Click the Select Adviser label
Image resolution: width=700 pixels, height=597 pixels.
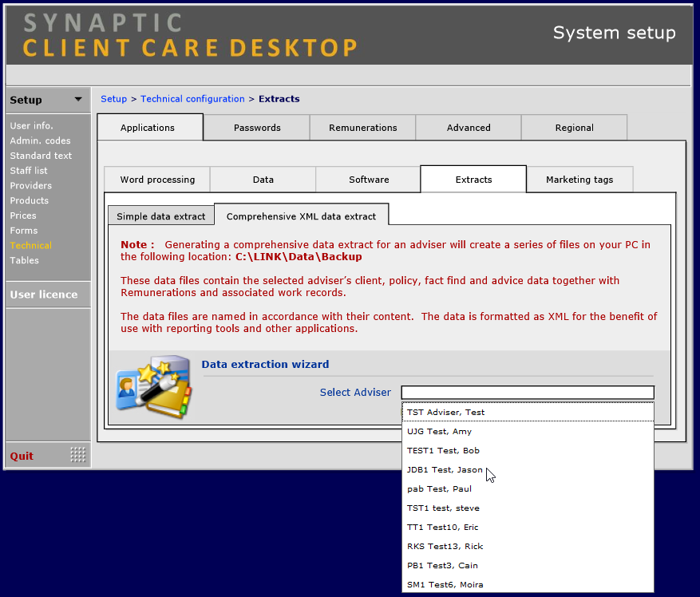coord(355,393)
